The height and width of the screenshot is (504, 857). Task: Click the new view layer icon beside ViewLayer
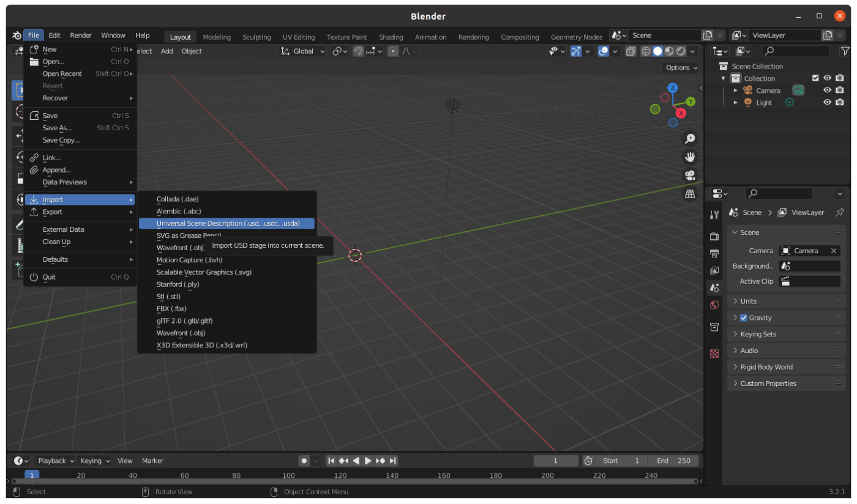point(828,35)
